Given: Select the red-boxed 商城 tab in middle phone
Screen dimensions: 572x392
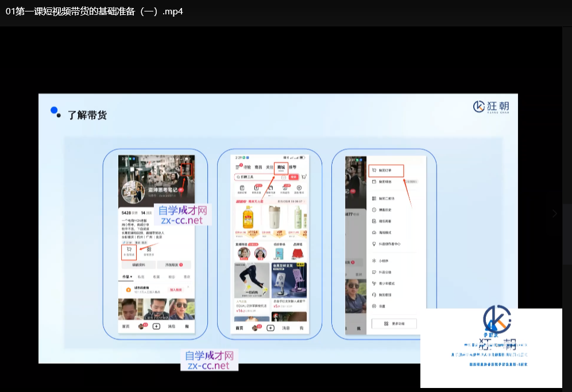Looking at the screenshot, I should [x=281, y=167].
